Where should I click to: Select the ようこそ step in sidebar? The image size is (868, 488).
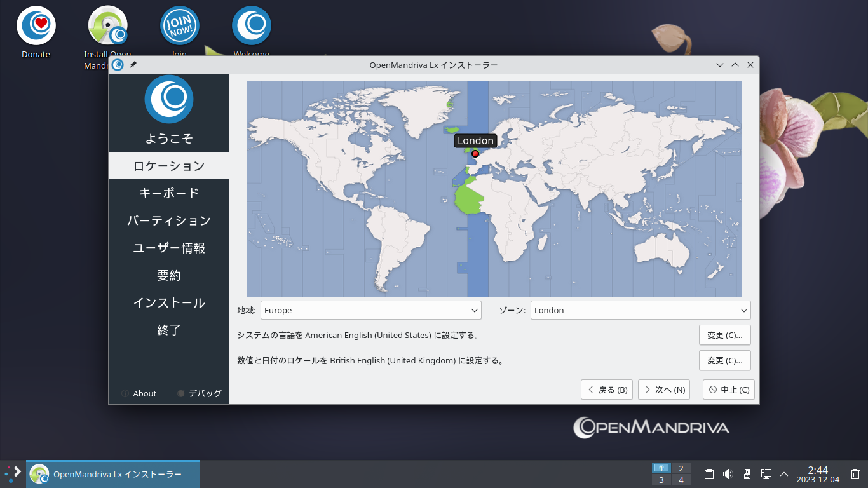click(169, 139)
